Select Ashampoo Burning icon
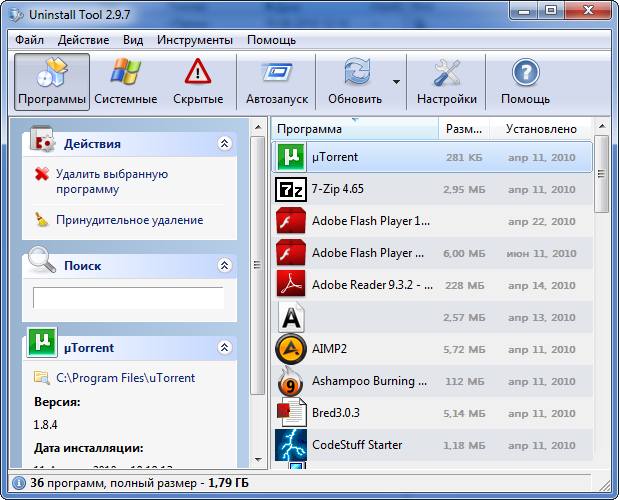 coord(291,381)
